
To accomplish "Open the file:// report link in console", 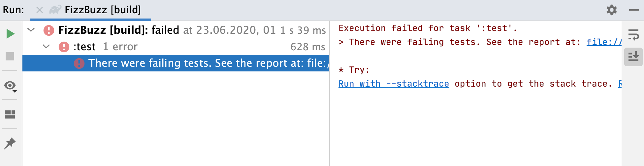I will (x=604, y=42).
